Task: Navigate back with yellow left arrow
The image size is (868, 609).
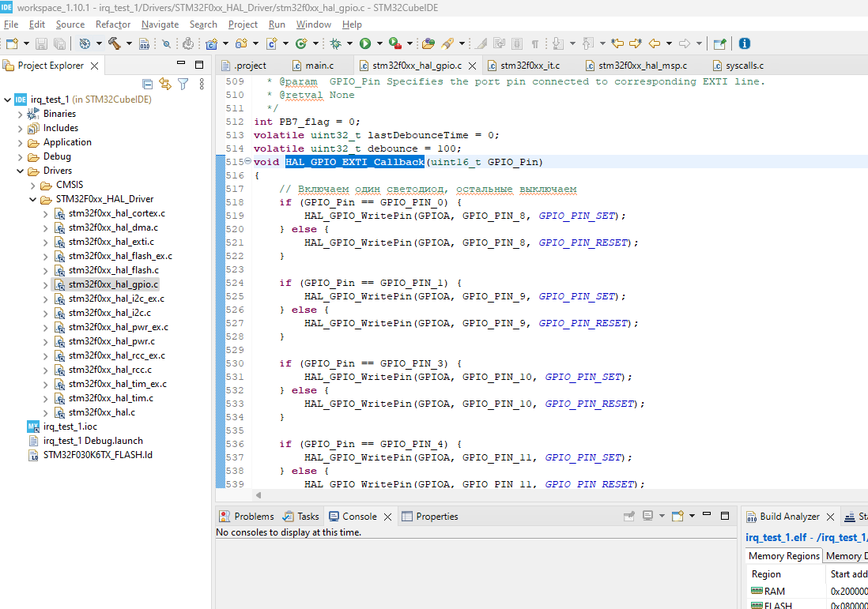Action: click(655, 43)
